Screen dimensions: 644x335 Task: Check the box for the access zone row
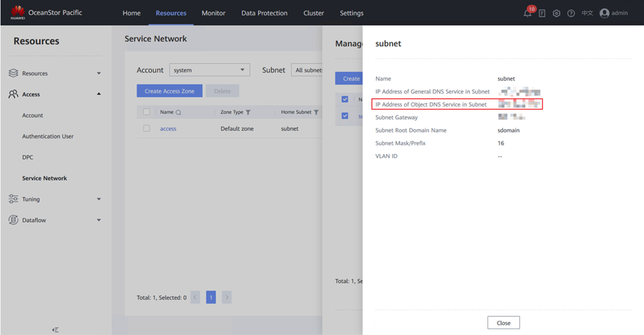click(146, 129)
